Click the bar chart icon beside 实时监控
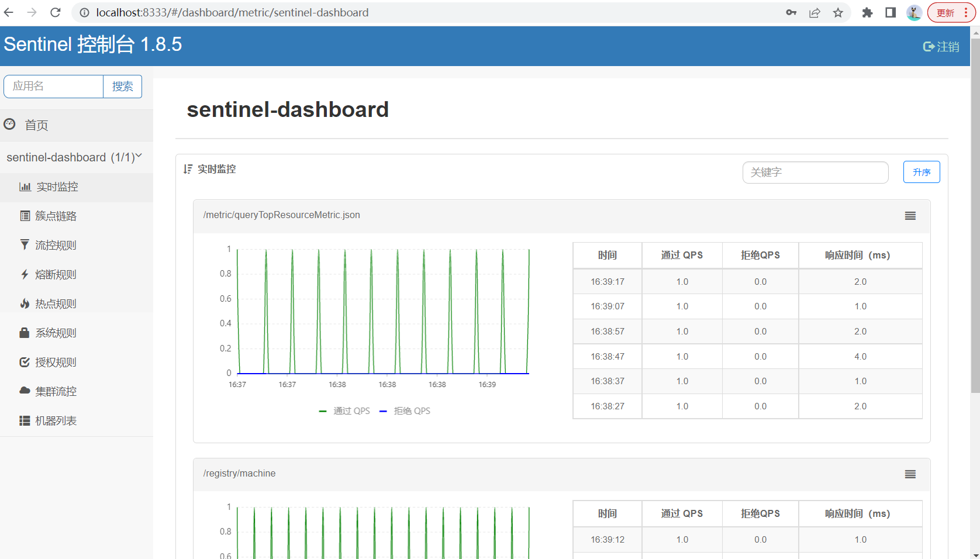Viewport: 980px width, 559px height. tap(25, 187)
